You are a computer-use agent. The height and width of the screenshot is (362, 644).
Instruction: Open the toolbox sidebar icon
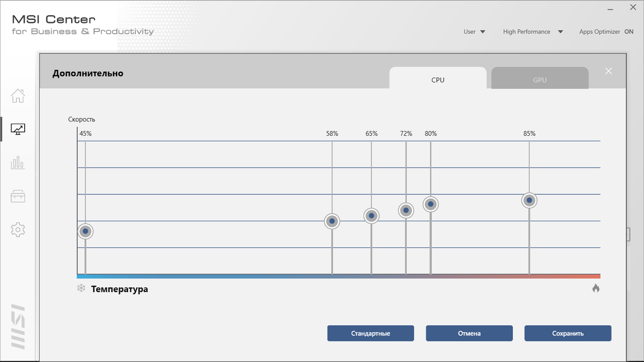[18, 196]
